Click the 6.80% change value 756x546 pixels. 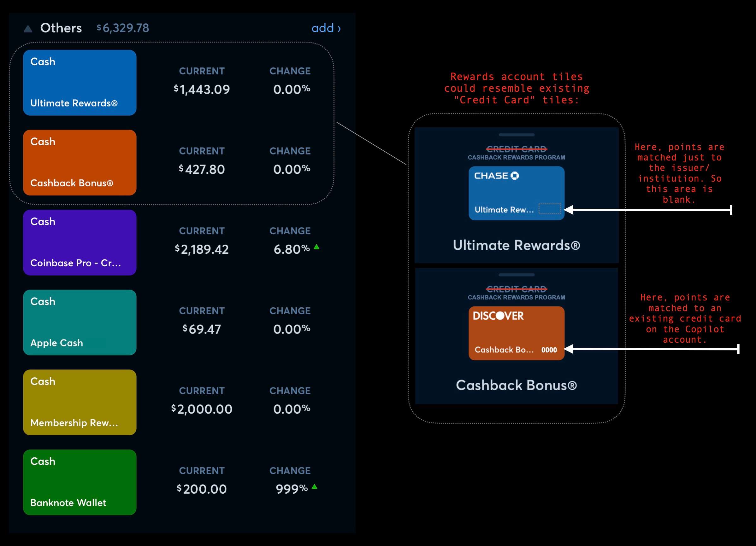coord(292,249)
